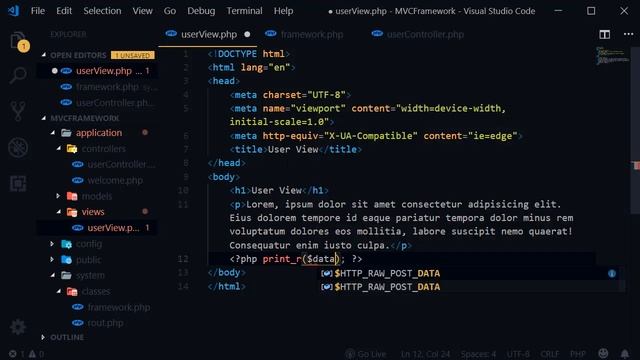The image size is (640, 360).
Task: Open the editor More Actions ellipsis
Action: [x=628, y=34]
